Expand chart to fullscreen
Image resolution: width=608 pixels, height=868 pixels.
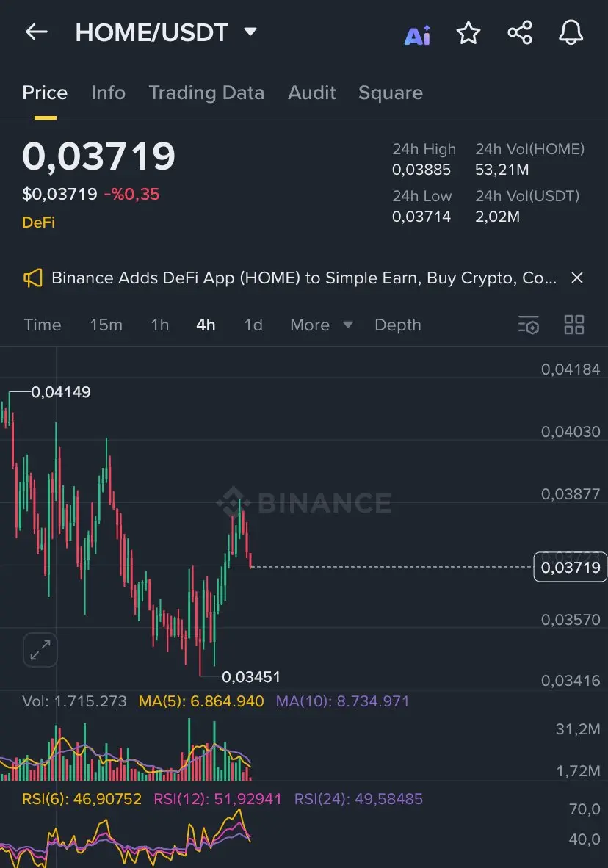[x=40, y=649]
